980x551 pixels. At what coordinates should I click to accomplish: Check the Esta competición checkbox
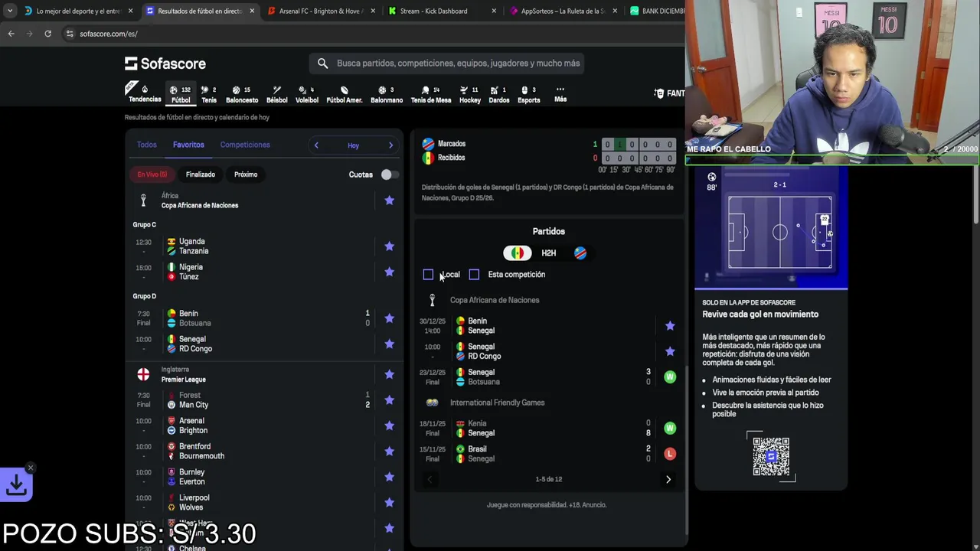(x=474, y=275)
